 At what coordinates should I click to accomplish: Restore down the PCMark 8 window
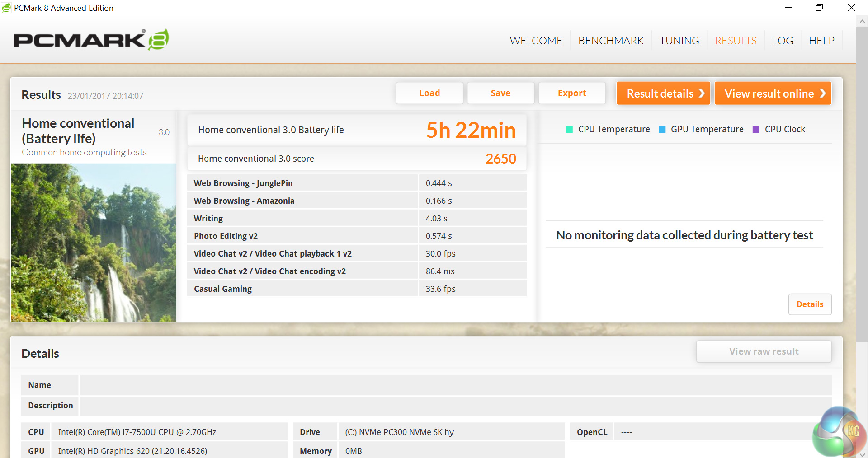click(x=819, y=8)
